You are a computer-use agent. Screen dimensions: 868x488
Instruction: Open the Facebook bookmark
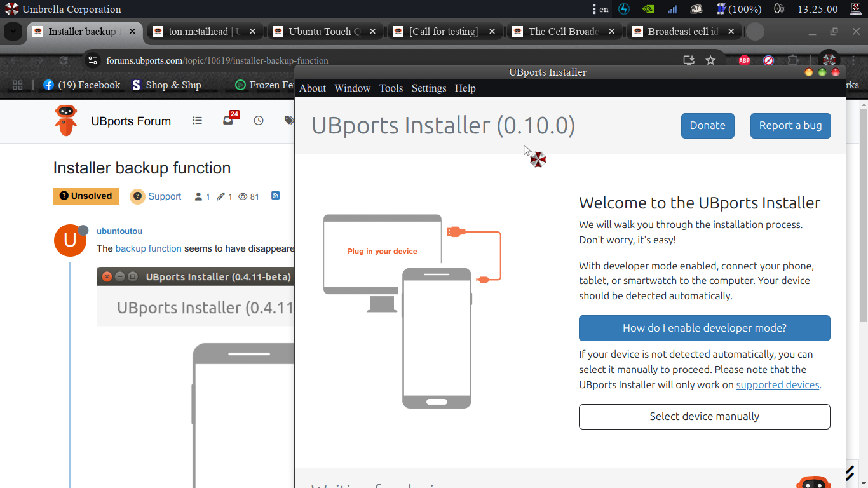pyautogui.click(x=81, y=85)
